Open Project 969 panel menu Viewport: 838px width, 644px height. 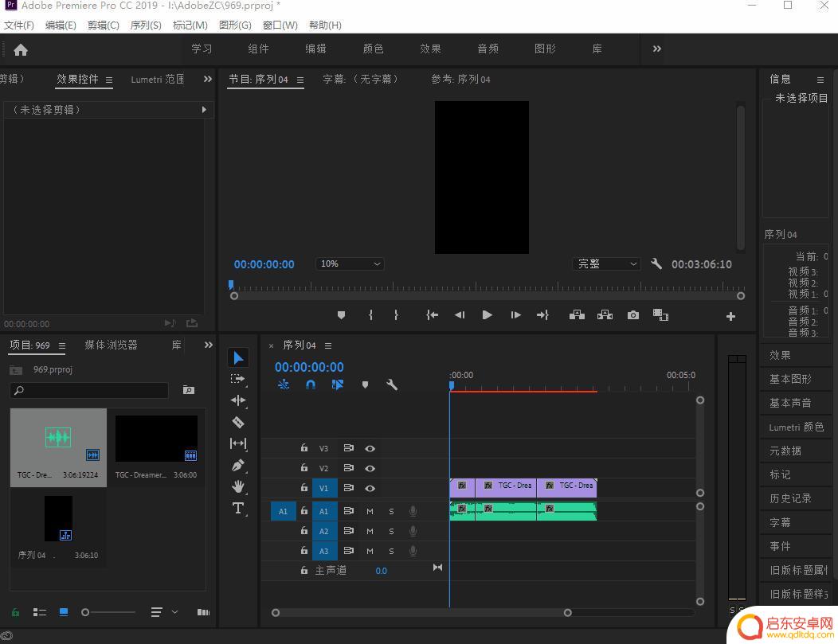[x=62, y=345]
